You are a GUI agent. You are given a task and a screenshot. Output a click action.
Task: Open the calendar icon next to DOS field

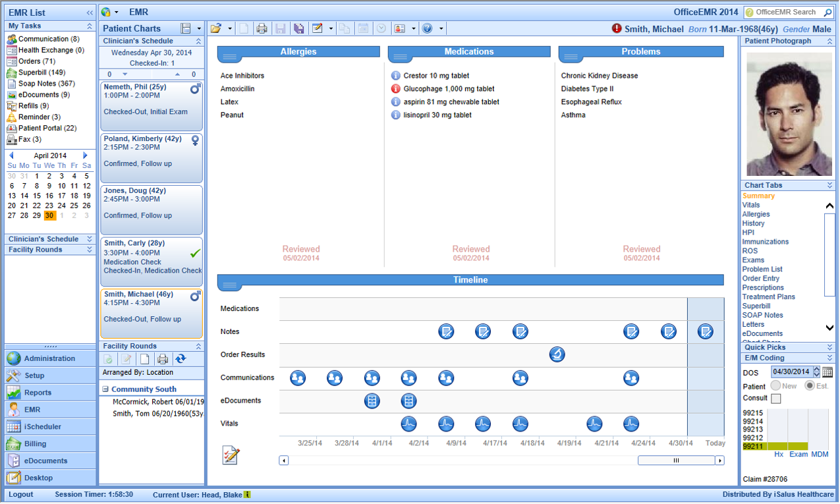(827, 372)
